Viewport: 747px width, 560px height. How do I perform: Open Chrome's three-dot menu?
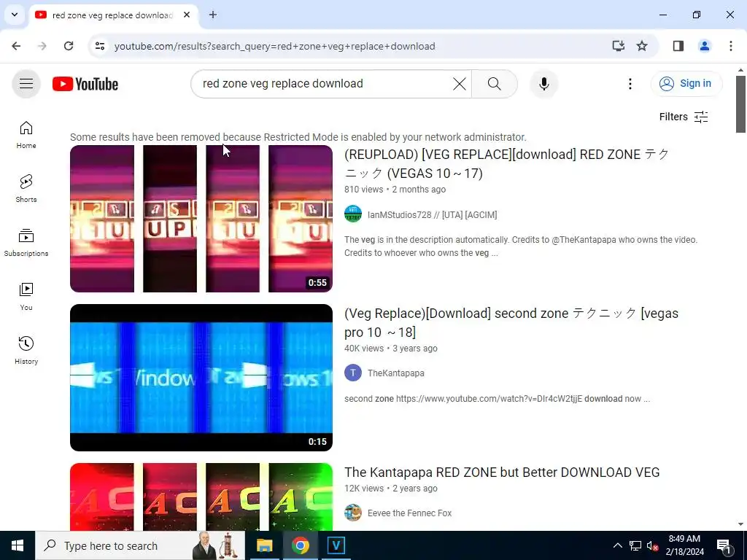tap(731, 46)
